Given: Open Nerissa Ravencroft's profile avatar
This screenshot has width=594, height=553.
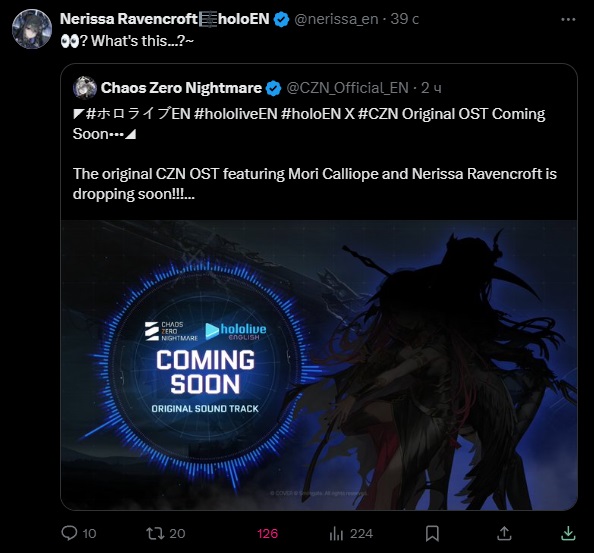Looking at the screenshot, I should [x=32, y=29].
